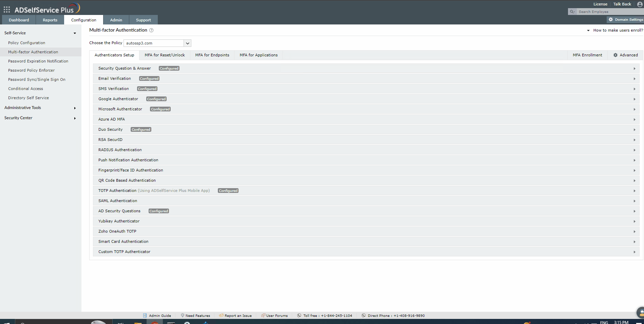This screenshot has height=324, width=644.
Task: Open Domain Settings
Action: coord(626,20)
